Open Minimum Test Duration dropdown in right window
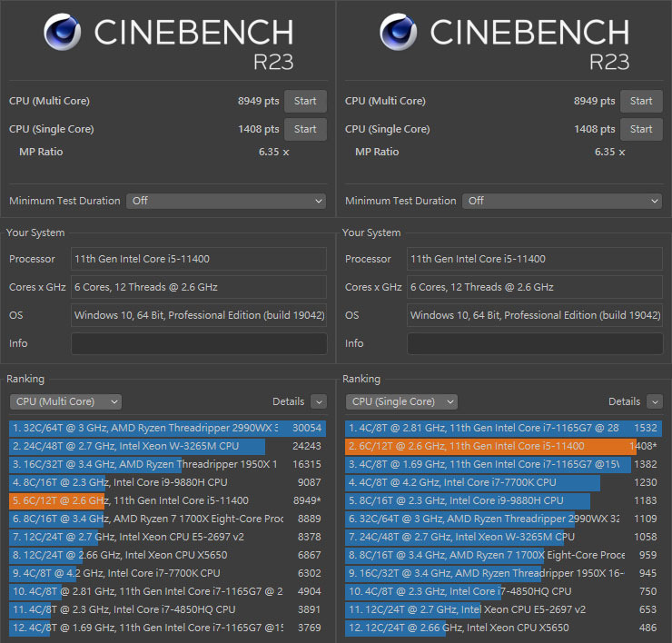 click(x=562, y=201)
